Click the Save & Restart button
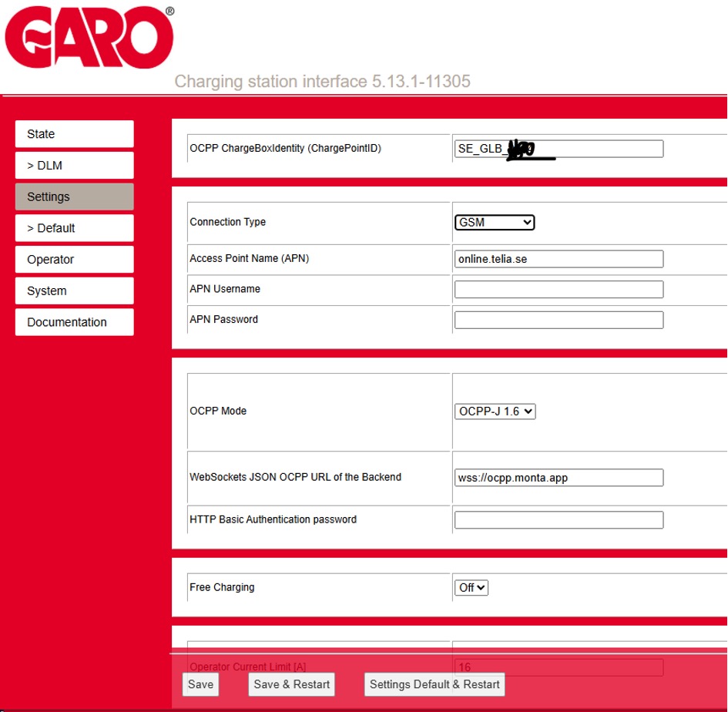The width and height of the screenshot is (728, 712). tap(291, 684)
